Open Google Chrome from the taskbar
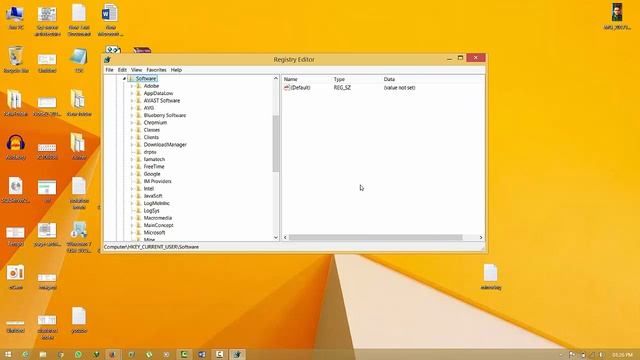Image resolution: width=640 pixels, height=360 pixels. [x=60, y=354]
